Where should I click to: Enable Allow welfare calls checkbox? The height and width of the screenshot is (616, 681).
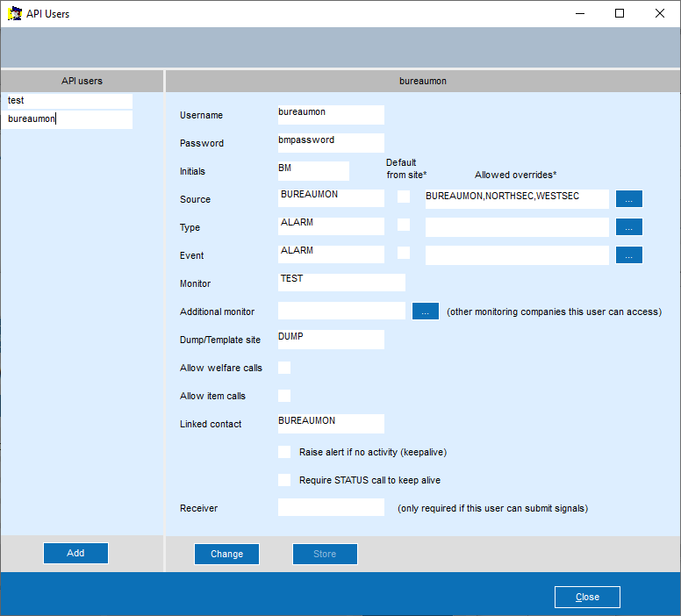[284, 368]
